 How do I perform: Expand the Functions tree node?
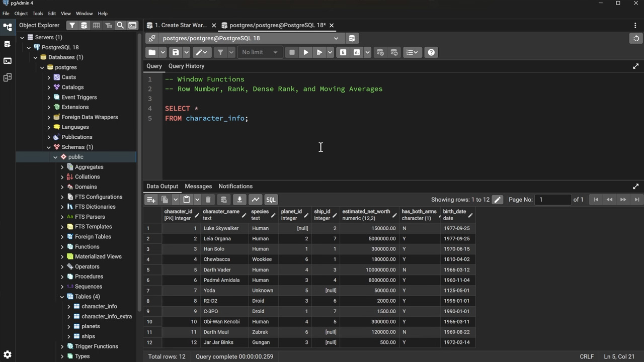point(62,247)
